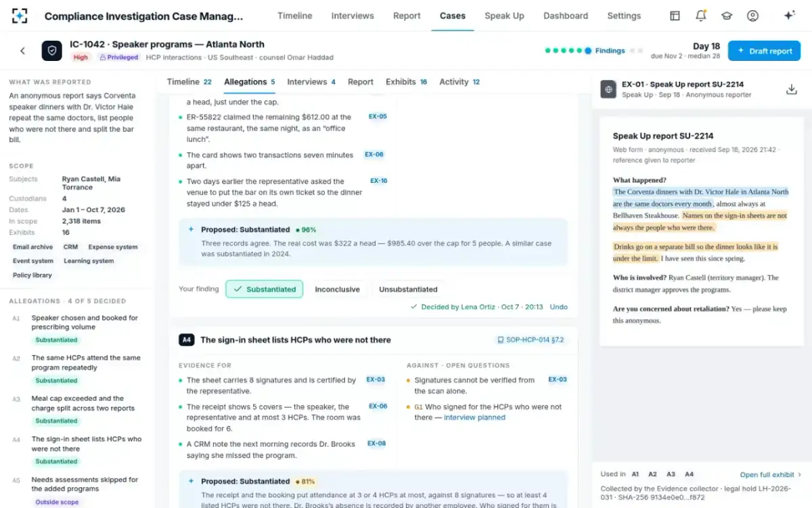Image resolution: width=812 pixels, height=508 pixels.
Task: Toggle the Learning system source chip
Action: (89, 261)
